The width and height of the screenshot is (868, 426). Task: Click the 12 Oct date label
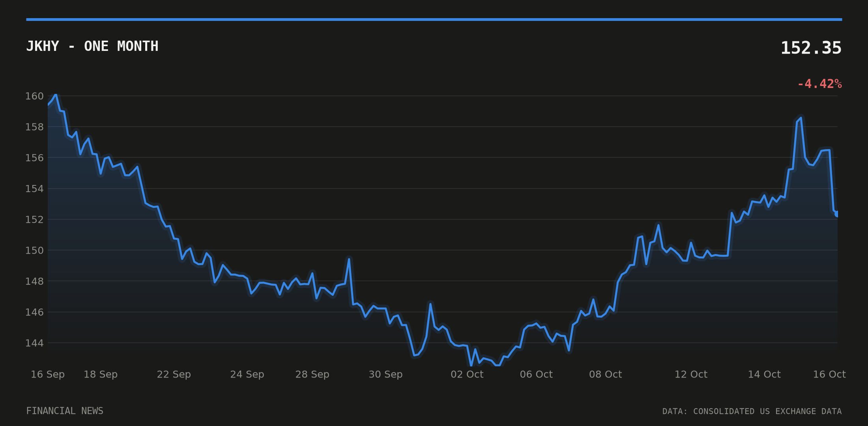pos(691,374)
